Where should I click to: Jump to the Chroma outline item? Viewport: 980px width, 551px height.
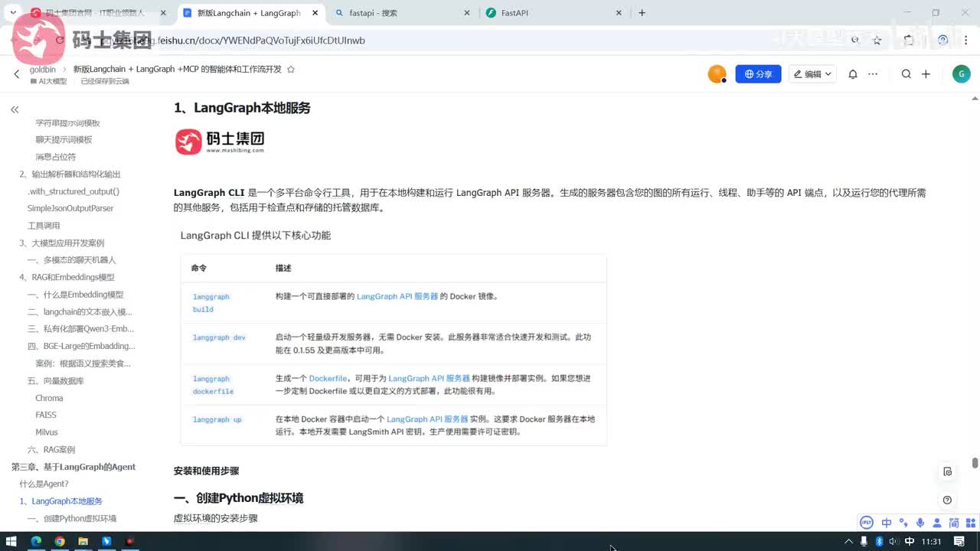pyautogui.click(x=49, y=398)
